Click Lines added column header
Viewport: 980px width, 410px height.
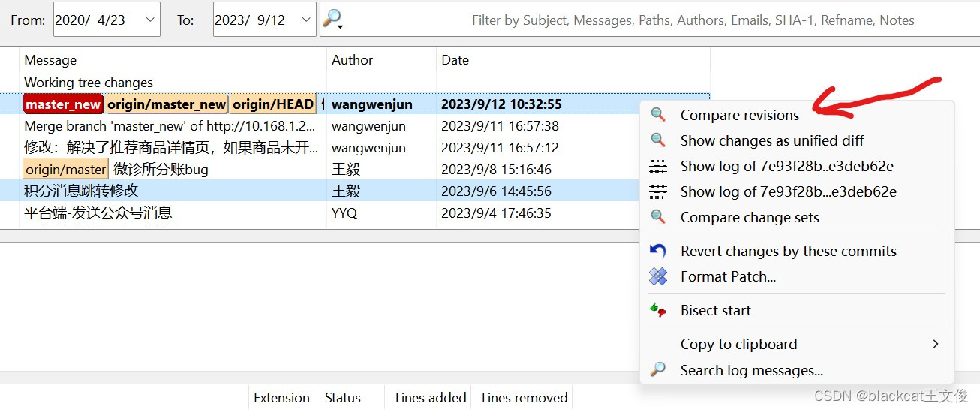[x=431, y=398]
